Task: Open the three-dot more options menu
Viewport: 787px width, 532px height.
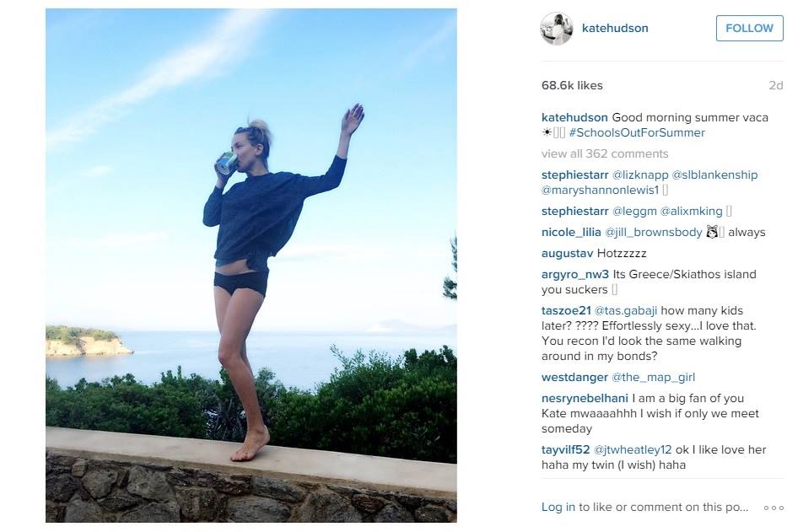Action: coord(774,508)
